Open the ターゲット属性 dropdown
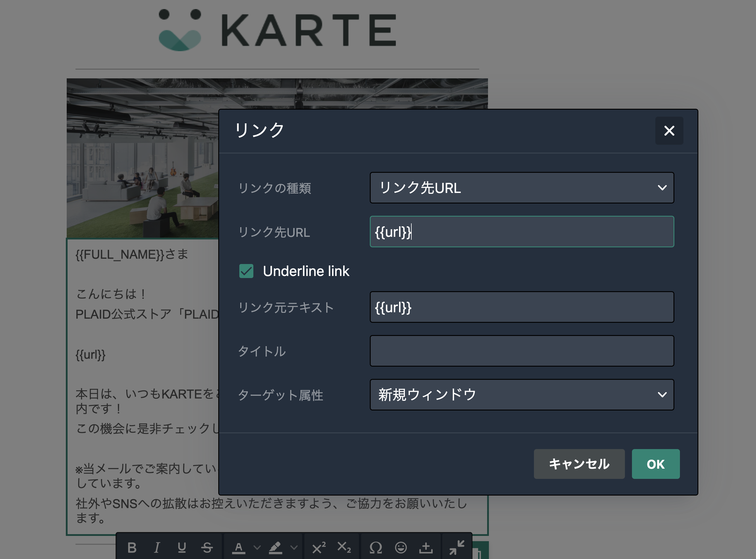Viewport: 756px width, 559px height. tap(522, 395)
